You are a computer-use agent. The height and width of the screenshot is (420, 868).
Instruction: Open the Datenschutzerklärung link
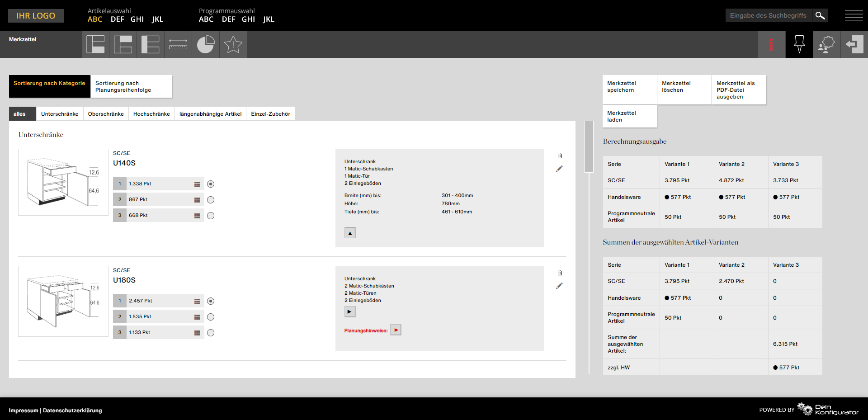[x=72, y=411]
